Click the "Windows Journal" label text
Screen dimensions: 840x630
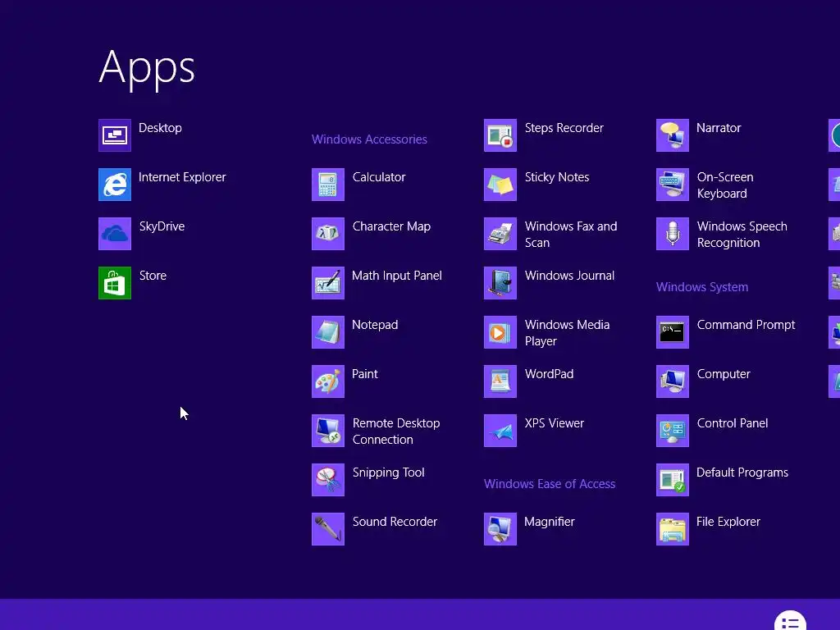click(x=569, y=276)
